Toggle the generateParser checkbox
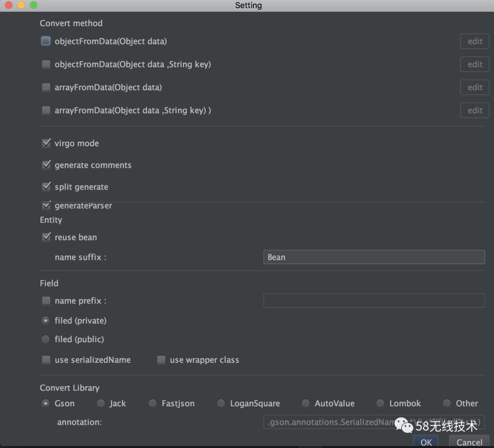Viewport: 494px width, 448px height. click(46, 205)
